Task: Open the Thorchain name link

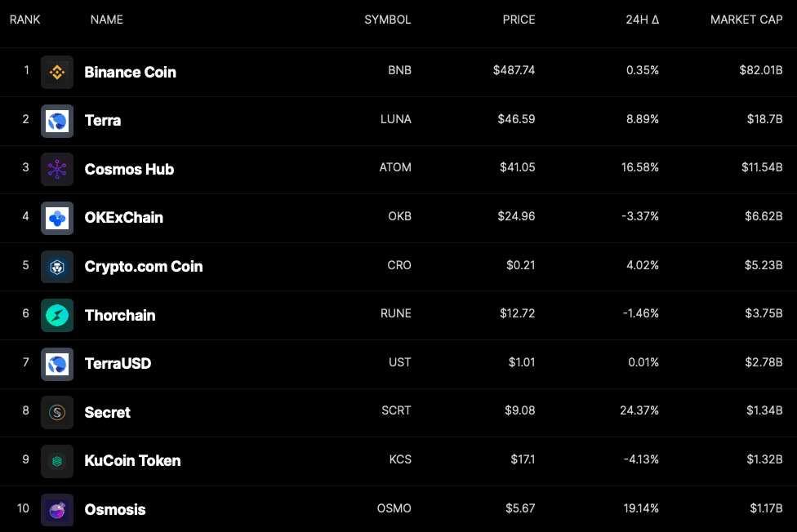Action: click(120, 315)
